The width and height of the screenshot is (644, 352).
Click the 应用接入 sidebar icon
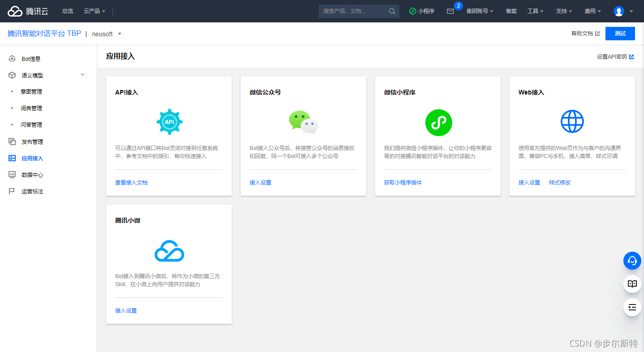12,158
